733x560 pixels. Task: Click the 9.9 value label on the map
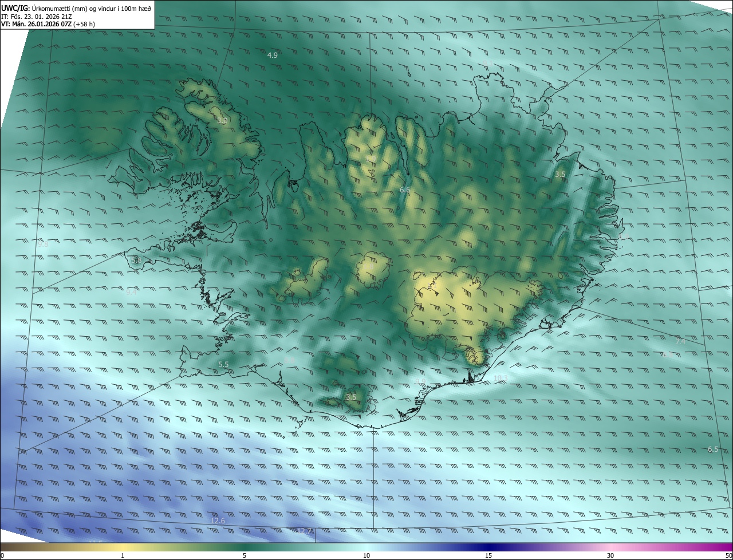pos(420,381)
